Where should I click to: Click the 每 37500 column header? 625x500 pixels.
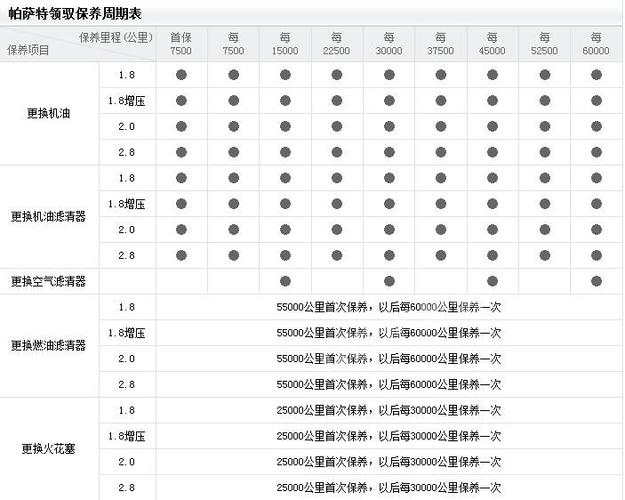tap(440, 44)
